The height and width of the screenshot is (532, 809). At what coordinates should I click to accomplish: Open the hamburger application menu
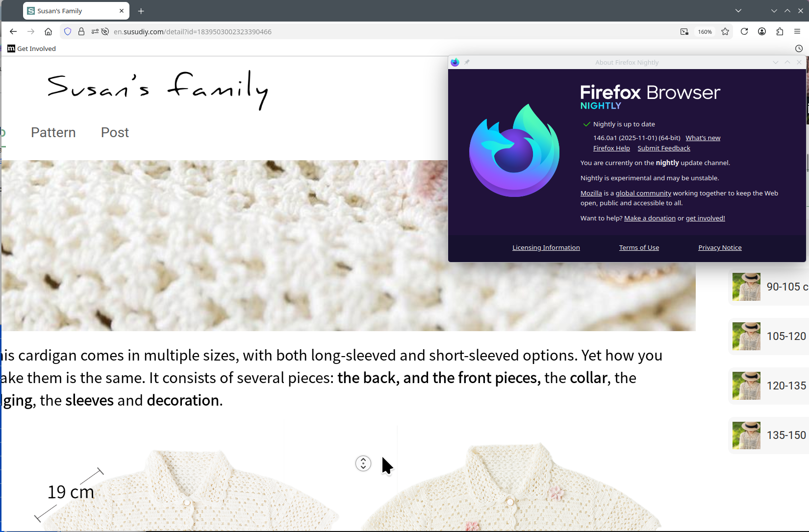[x=797, y=32]
